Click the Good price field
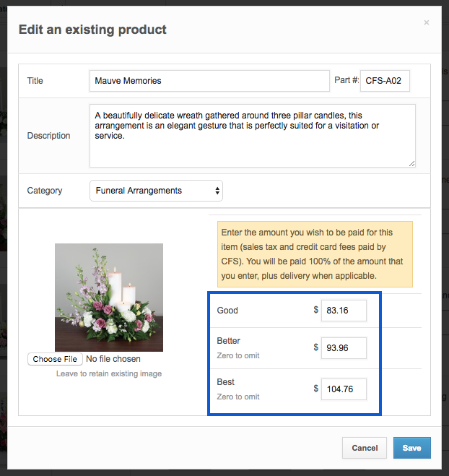449x476 pixels. (344, 311)
